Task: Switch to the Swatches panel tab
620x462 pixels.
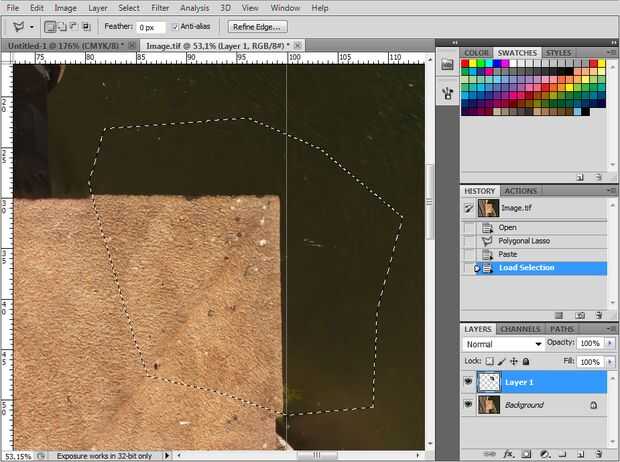Action: coord(517,53)
